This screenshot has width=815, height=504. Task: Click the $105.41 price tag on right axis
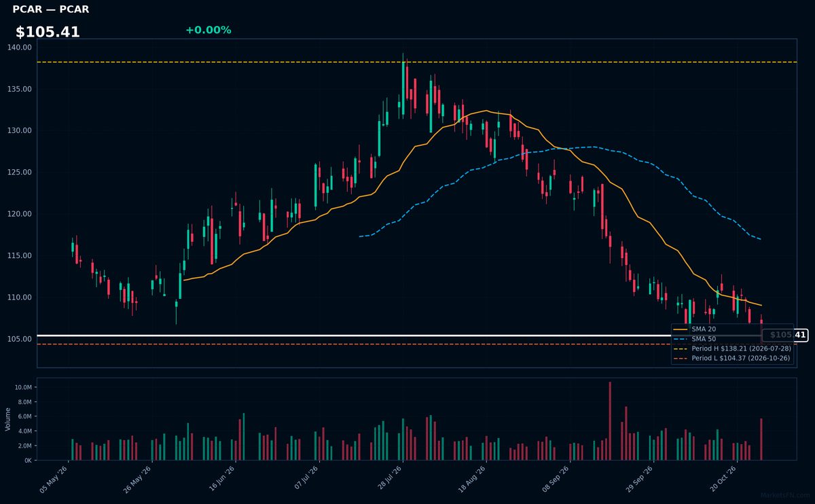pyautogui.click(x=785, y=335)
